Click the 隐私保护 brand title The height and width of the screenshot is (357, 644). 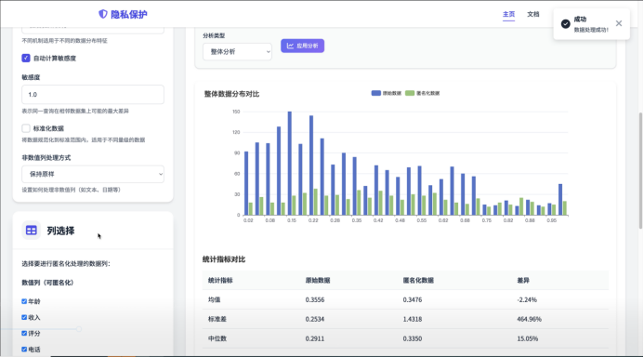tap(129, 14)
